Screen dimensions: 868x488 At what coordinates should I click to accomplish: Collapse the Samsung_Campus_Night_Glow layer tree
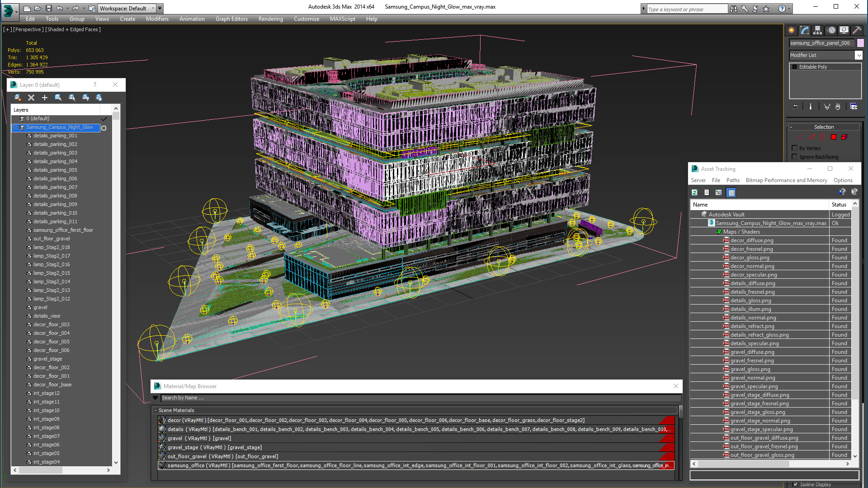pos(15,127)
